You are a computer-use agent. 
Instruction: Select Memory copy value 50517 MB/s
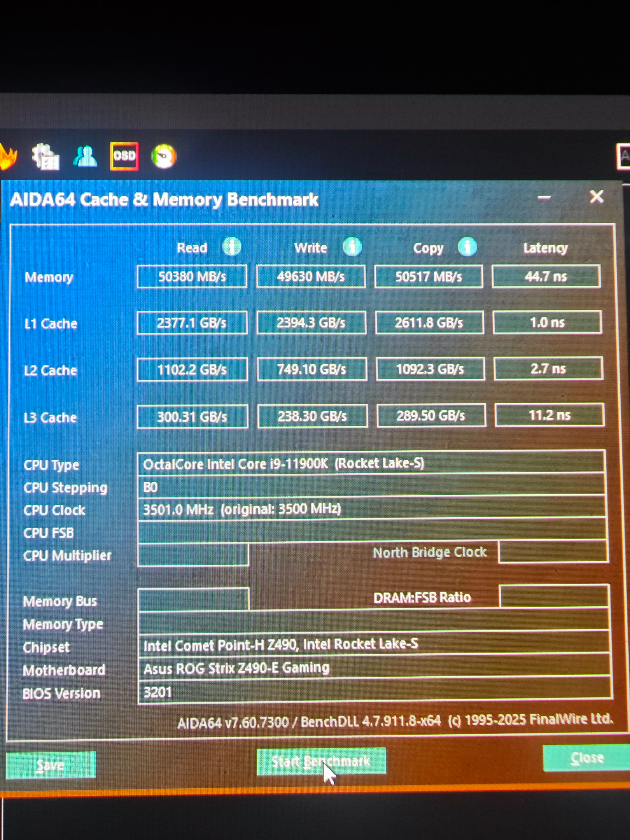coord(429,276)
